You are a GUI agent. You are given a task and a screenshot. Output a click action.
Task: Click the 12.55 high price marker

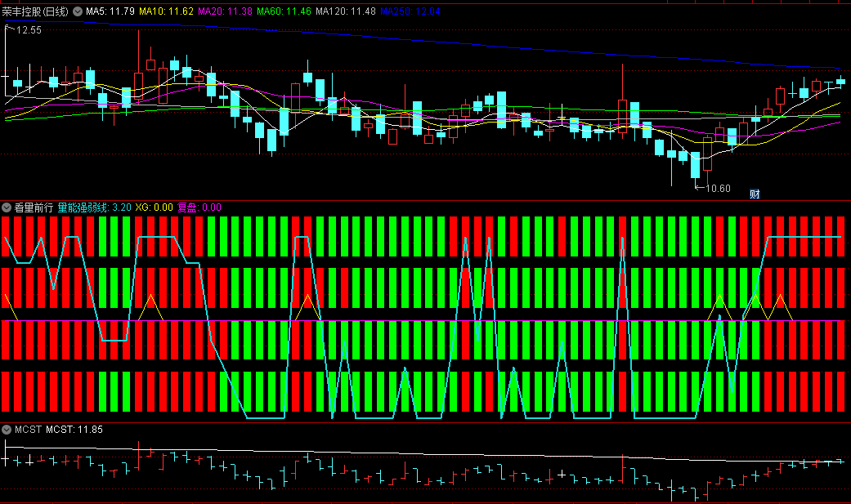click(x=29, y=30)
